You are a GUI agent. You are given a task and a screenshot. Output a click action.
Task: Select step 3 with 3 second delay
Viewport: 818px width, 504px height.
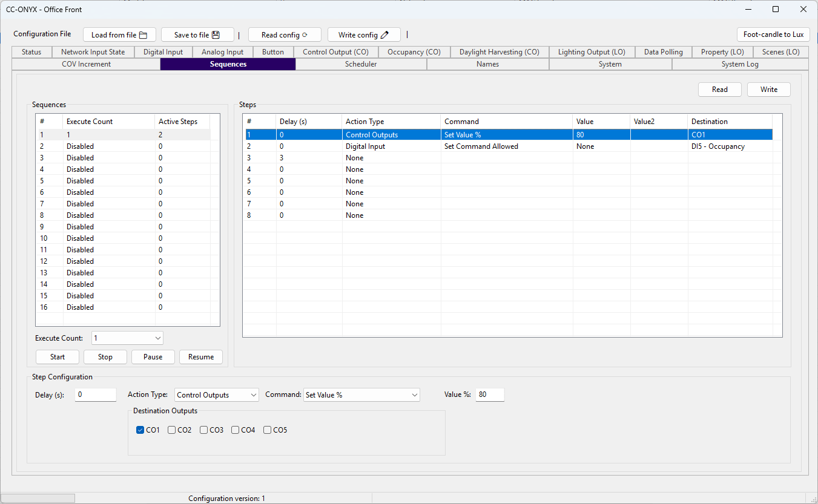coord(508,158)
